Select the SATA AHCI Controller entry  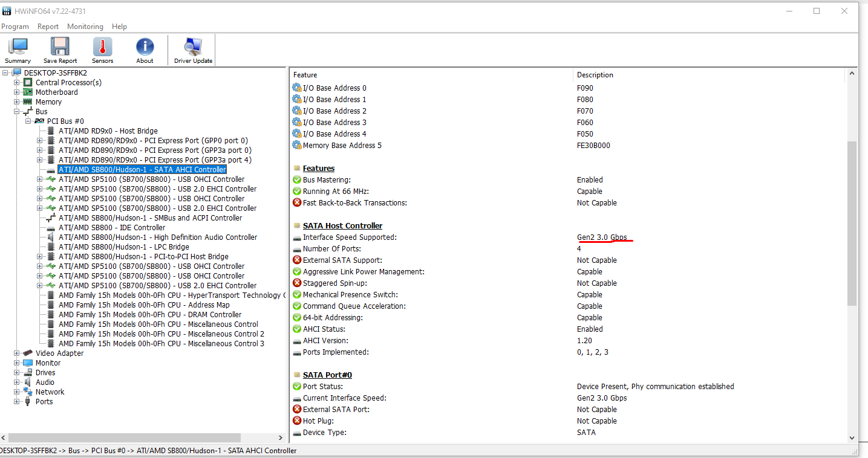pyautogui.click(x=142, y=169)
